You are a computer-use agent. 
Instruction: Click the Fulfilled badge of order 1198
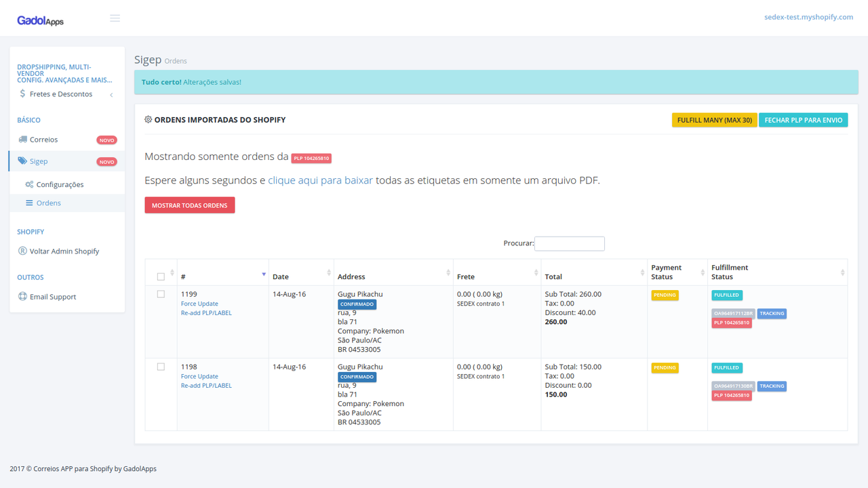click(727, 367)
